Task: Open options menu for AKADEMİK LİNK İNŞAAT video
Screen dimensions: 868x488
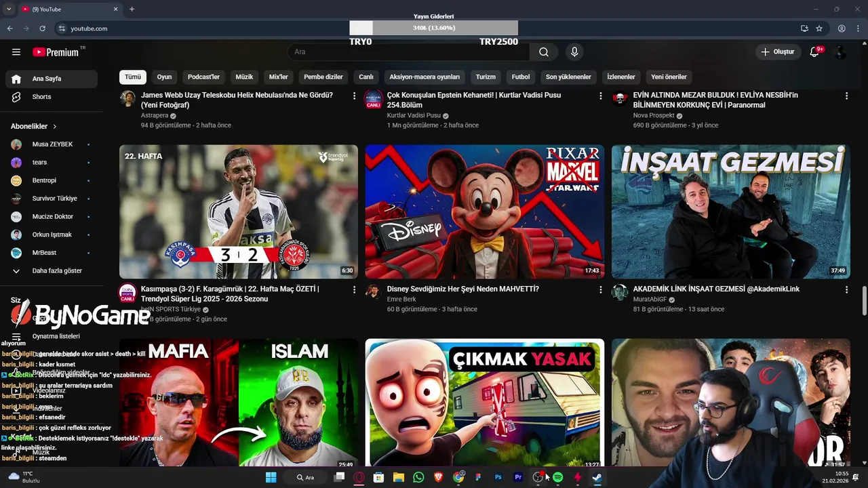Action: click(x=846, y=289)
